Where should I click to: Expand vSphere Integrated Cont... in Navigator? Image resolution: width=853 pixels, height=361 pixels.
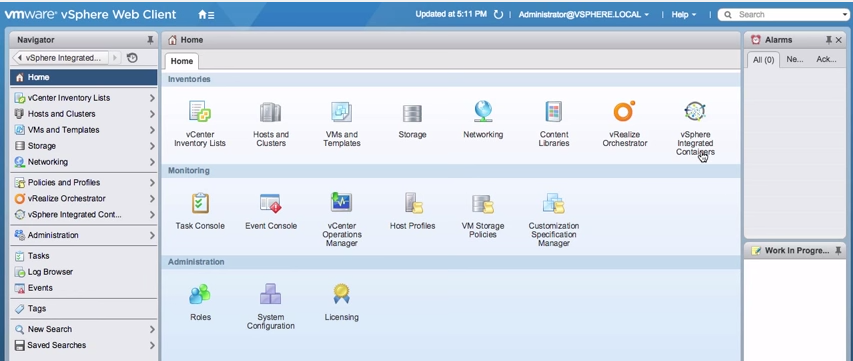point(152,215)
